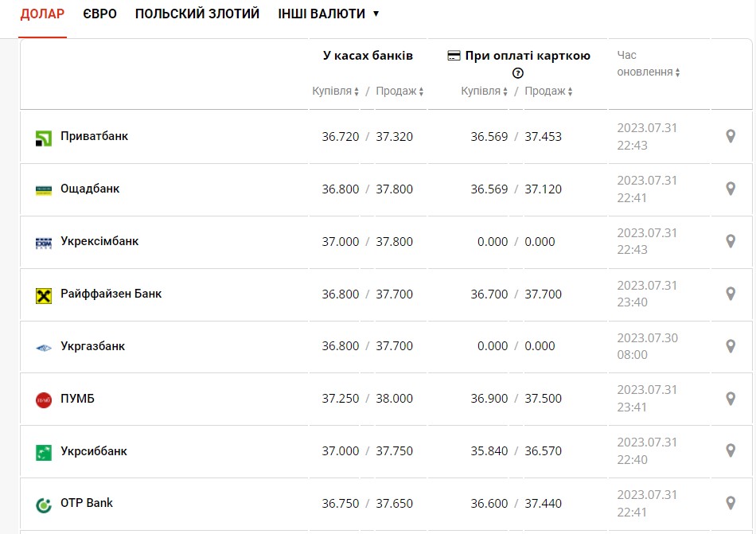The image size is (756, 534).
Task: Open the Райффайзен Банк link
Action: click(x=111, y=294)
